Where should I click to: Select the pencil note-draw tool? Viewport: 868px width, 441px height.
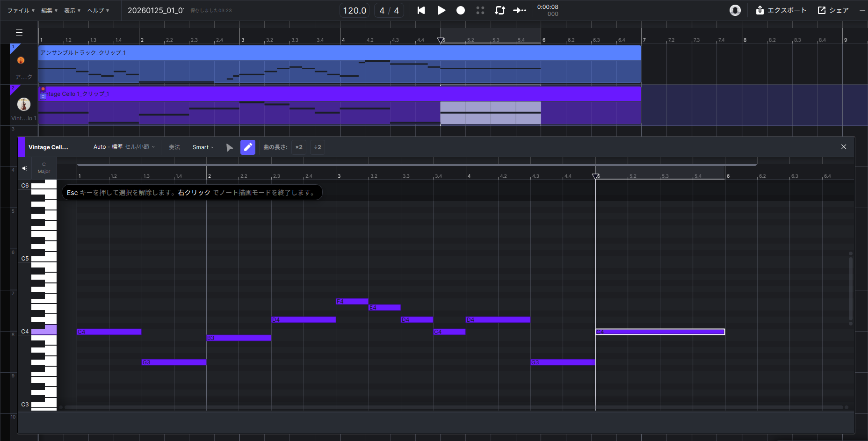click(248, 147)
